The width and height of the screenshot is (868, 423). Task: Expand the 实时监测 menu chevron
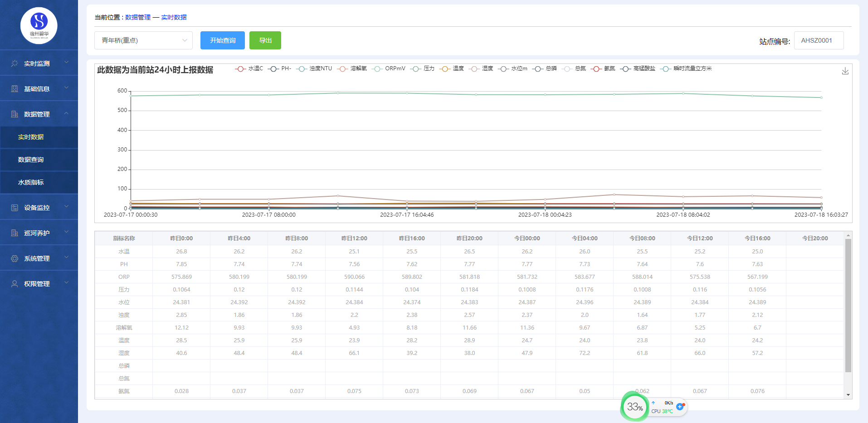click(67, 62)
